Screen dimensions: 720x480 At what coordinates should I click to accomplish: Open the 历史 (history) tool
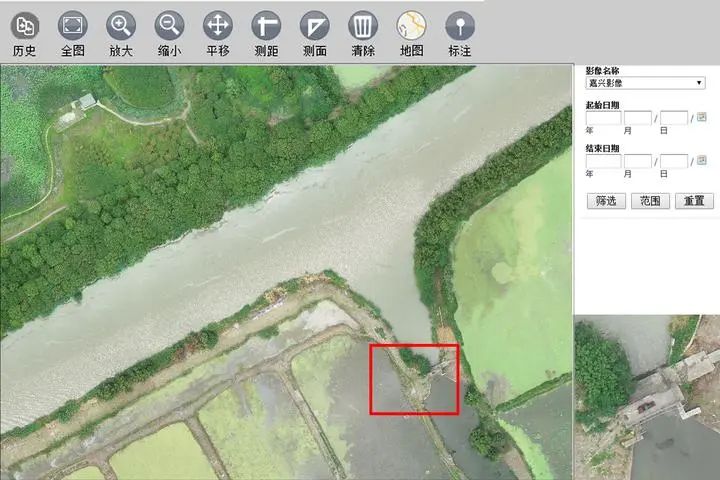24,26
